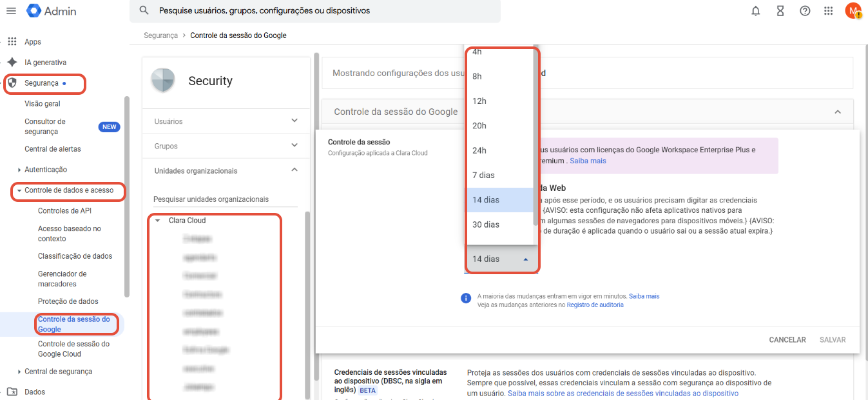
Task: Click the Segurança shield icon
Action: coord(12,83)
